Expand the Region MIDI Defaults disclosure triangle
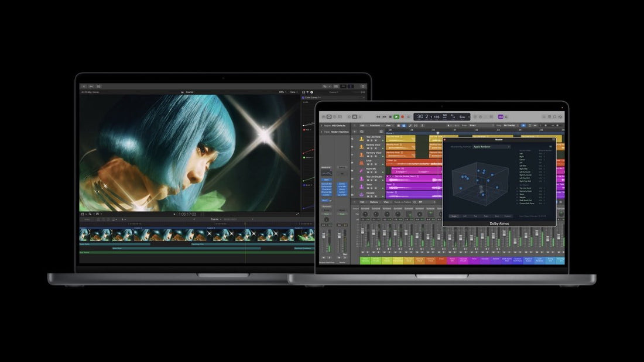Viewport: 644px width, 362px height. (x=321, y=126)
